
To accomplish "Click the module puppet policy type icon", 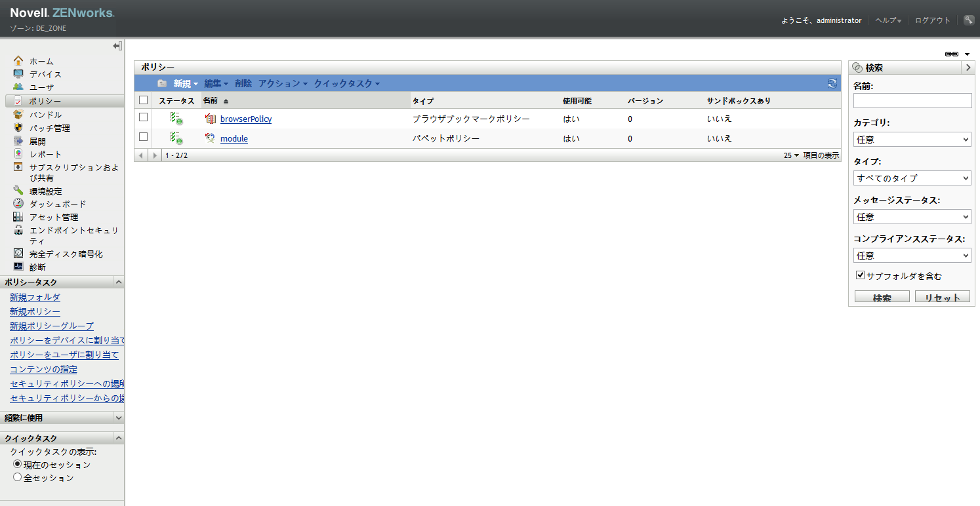I will click(211, 138).
